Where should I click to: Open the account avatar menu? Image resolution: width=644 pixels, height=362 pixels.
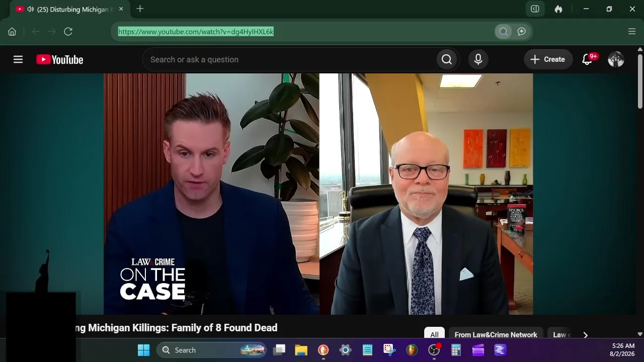616,60
